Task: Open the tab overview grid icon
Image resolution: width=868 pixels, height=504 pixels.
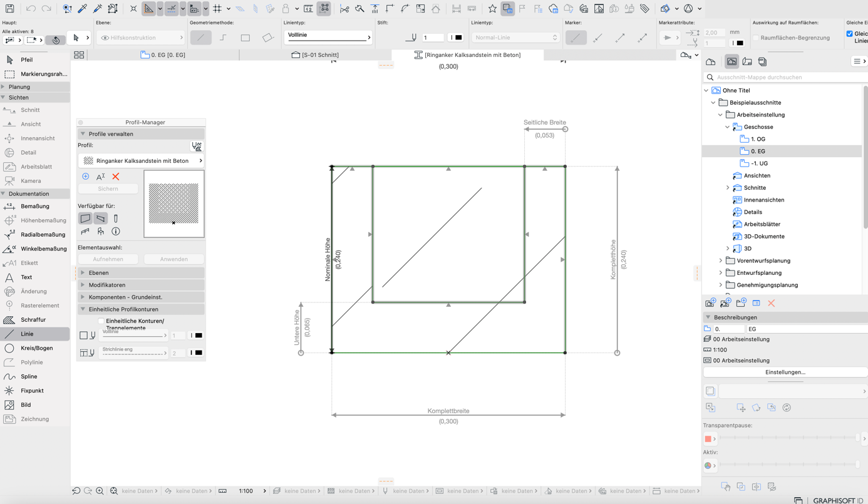Action: click(x=79, y=55)
